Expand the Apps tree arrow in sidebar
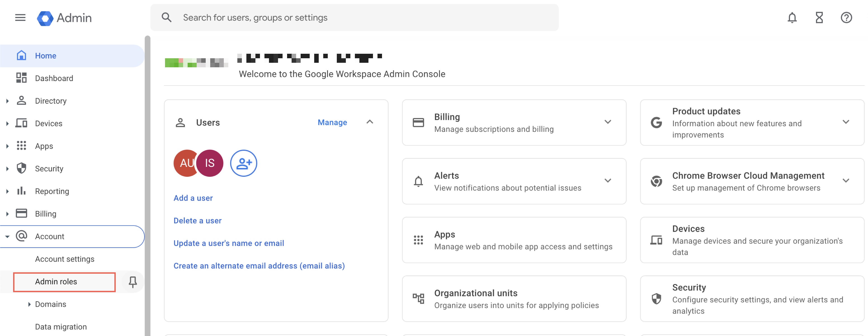This screenshot has width=868, height=336. pos(7,146)
